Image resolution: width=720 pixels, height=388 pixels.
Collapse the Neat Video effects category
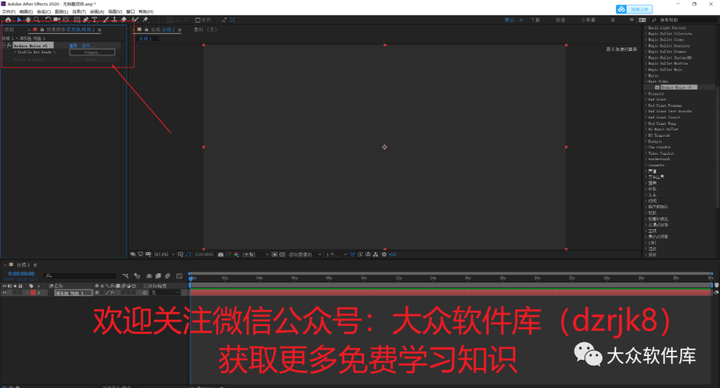646,81
